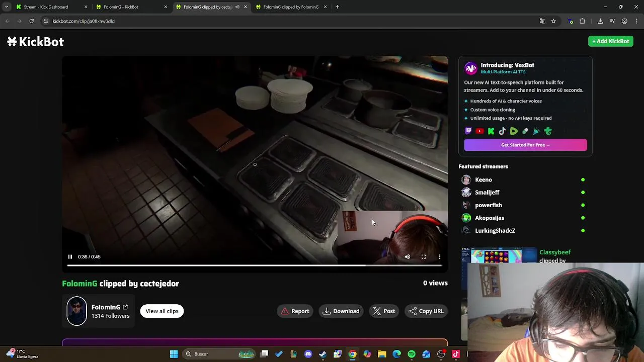644x362 pixels.
Task: Go back to previous page
Action: point(7,21)
